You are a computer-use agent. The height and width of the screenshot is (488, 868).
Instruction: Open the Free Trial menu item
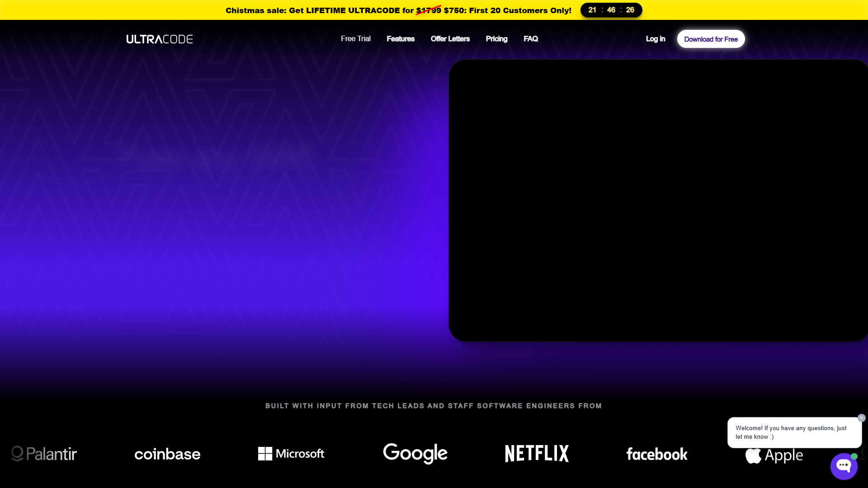point(356,39)
